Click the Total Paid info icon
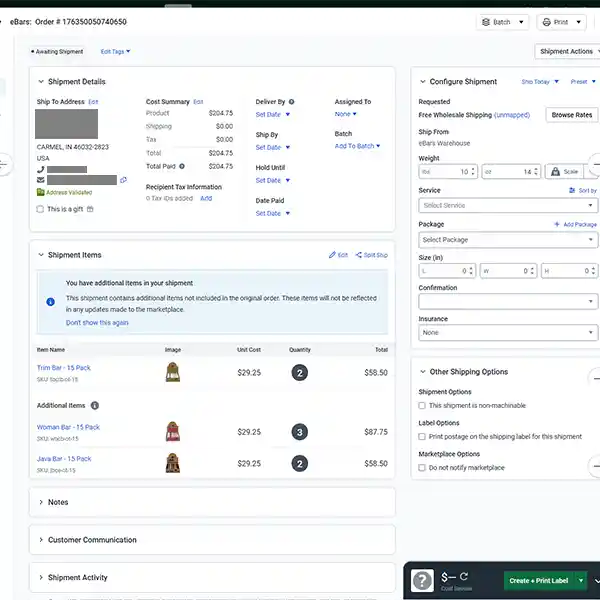The width and height of the screenshot is (600, 600). pos(182,166)
